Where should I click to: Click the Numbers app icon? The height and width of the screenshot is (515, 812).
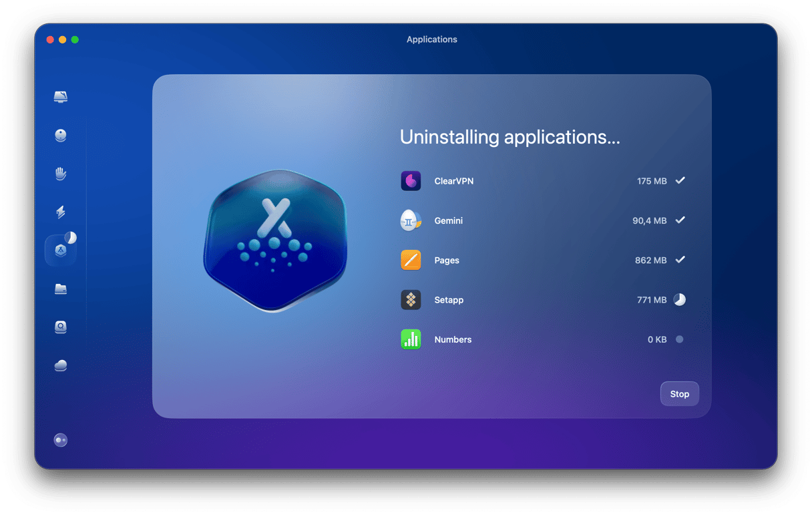411,339
